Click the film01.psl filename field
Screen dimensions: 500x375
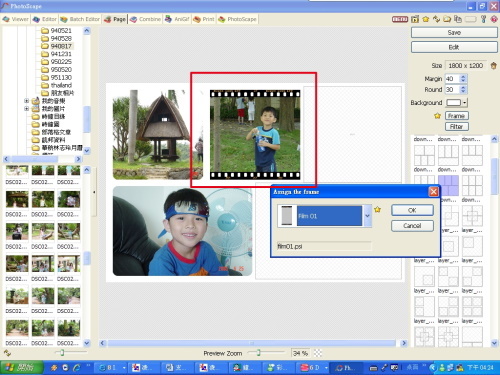pos(324,246)
